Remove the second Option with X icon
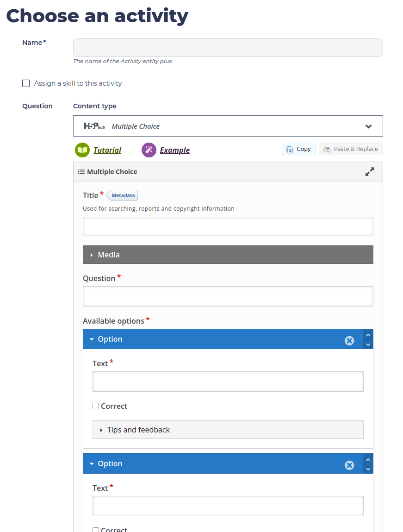This screenshot has width=403, height=532. click(349, 465)
